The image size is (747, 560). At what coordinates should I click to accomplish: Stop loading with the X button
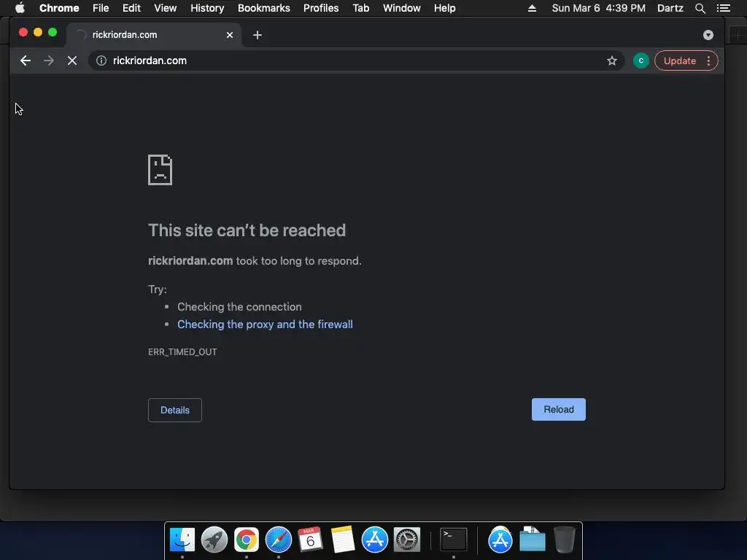click(x=72, y=61)
